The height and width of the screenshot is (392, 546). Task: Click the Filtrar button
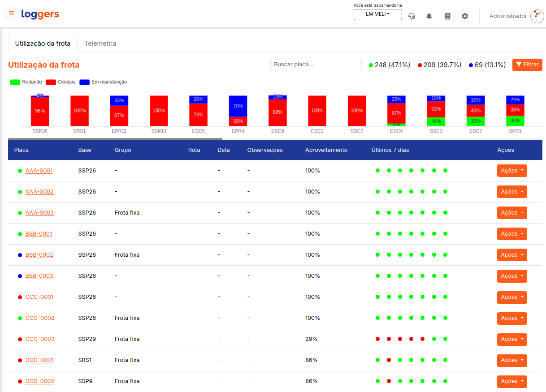527,65
